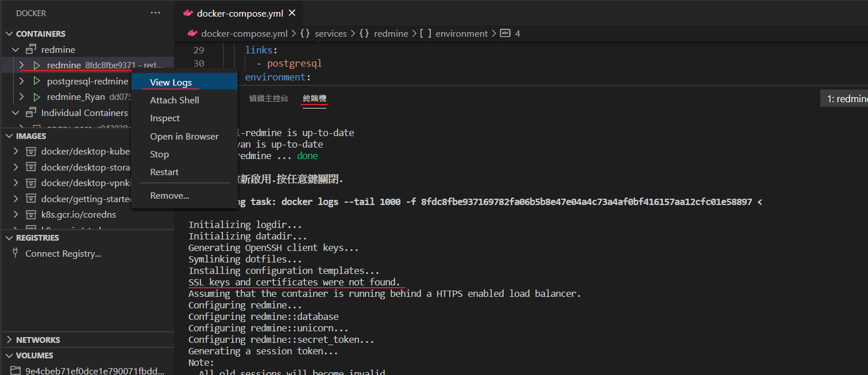
Task: Choose Open in Browser from context menu
Action: [x=184, y=136]
